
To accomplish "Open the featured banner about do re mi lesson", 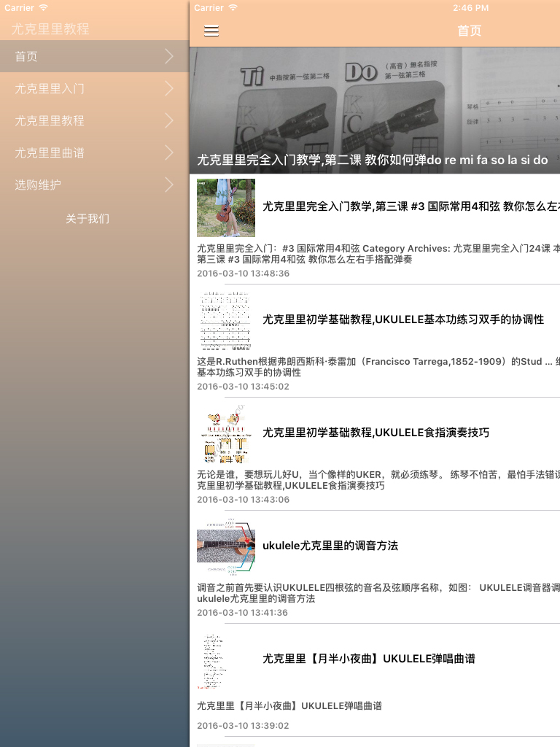I will (x=375, y=110).
